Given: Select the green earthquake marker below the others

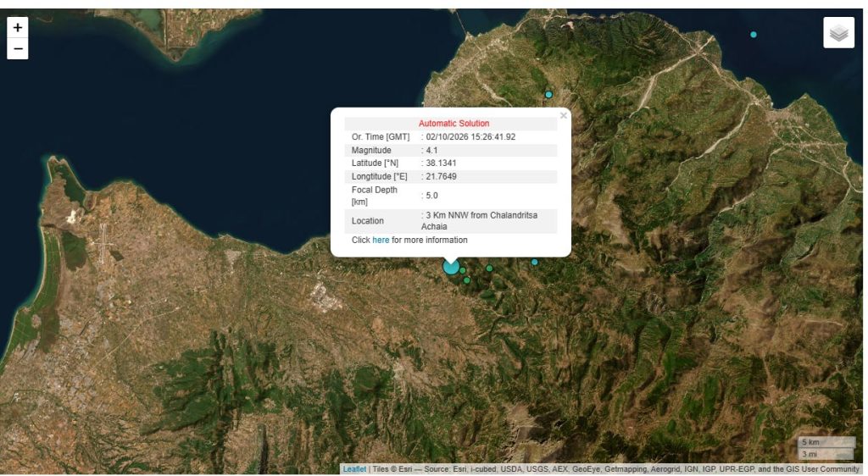Looking at the screenshot, I should coord(467,281).
